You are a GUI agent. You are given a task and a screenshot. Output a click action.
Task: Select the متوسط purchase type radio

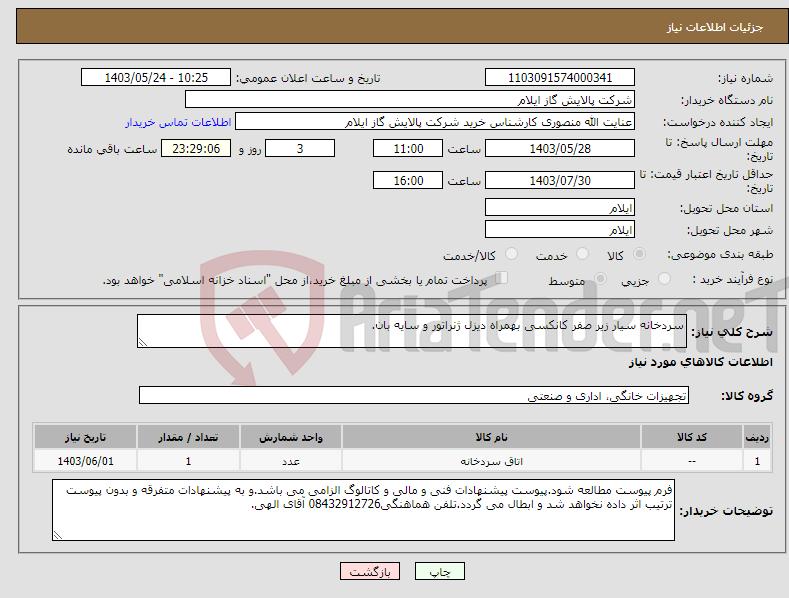(600, 278)
